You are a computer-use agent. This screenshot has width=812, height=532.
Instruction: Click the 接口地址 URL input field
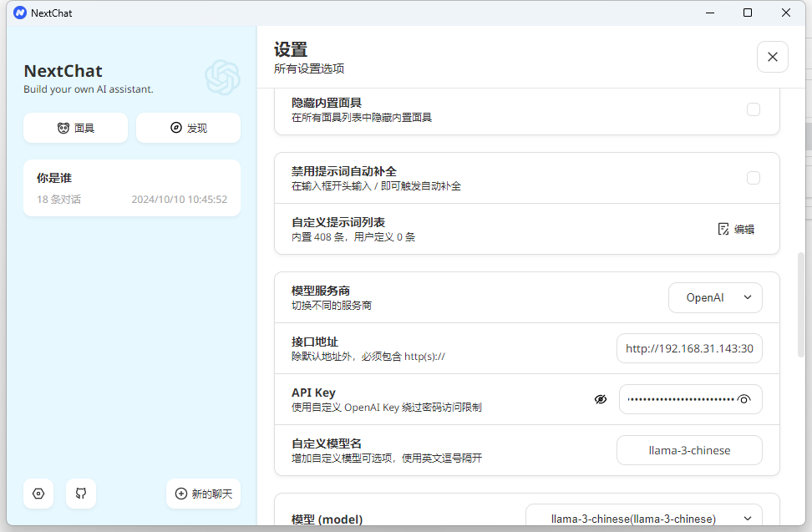689,348
